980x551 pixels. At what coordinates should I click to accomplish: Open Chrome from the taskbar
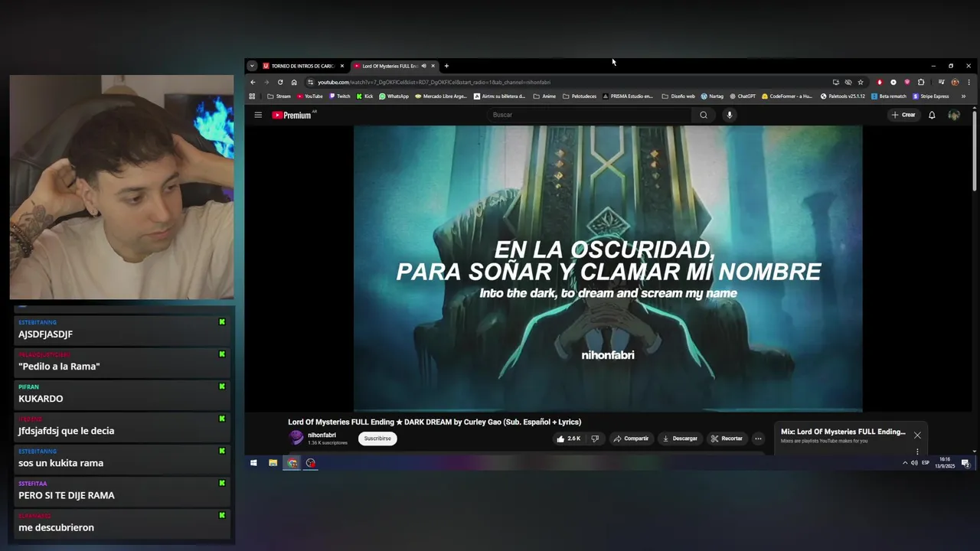point(292,463)
